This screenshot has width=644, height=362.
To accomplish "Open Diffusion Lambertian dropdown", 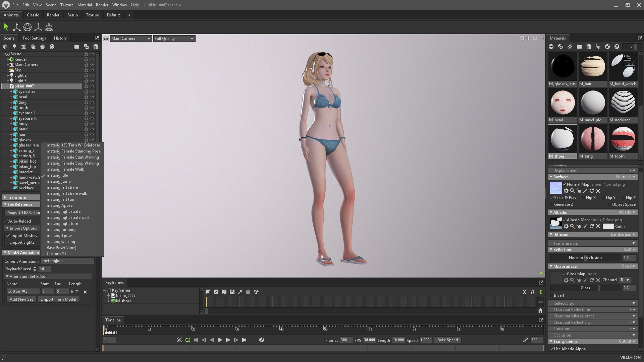I will pyautogui.click(x=623, y=234).
